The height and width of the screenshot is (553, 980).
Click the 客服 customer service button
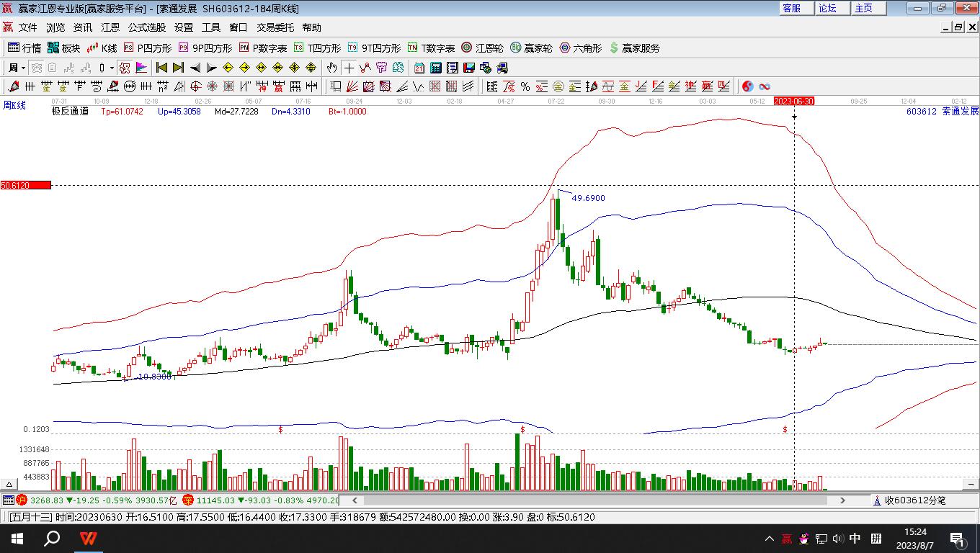pos(791,8)
